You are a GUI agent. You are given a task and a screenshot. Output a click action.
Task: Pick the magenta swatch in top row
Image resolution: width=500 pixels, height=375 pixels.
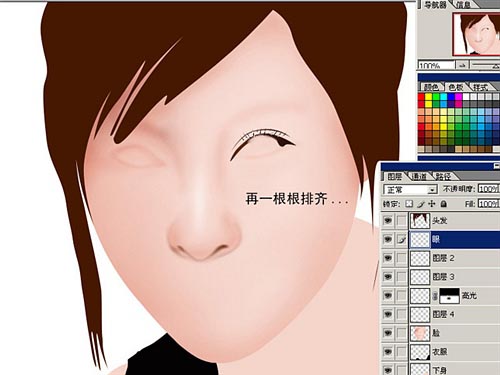point(458,97)
